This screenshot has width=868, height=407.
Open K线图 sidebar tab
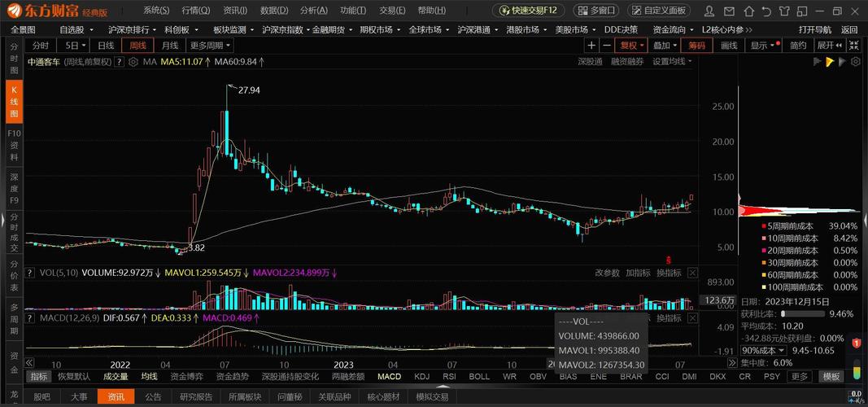[14, 101]
